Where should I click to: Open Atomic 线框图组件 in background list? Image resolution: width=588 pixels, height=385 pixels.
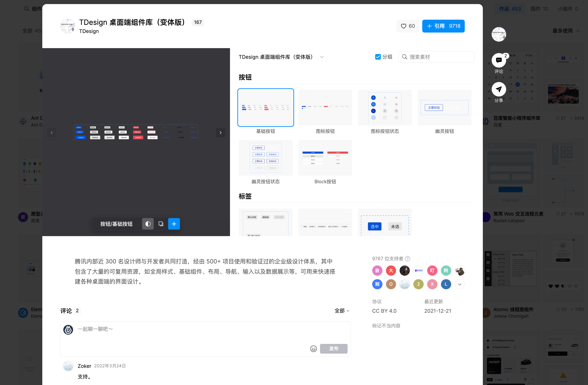513,310
